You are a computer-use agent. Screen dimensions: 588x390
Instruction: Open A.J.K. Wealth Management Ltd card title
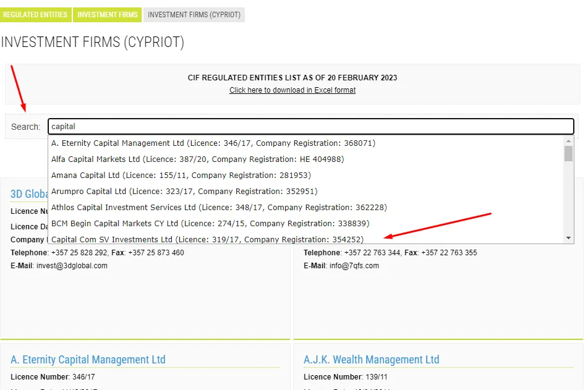point(371,360)
